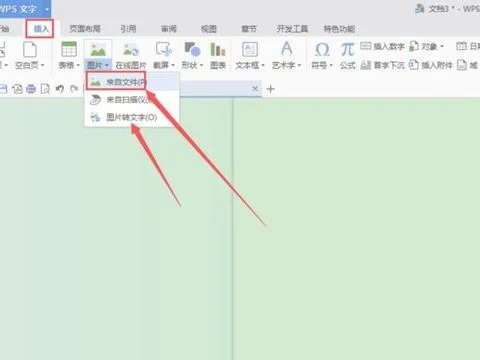Insert a blank page with 空白页 icon
480x360 pixels.
(x=30, y=50)
